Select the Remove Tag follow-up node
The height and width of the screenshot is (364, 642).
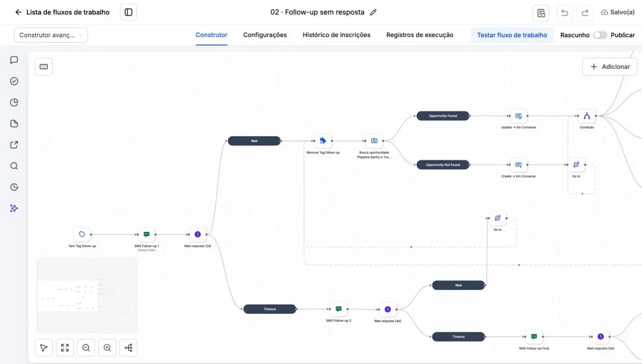323,141
